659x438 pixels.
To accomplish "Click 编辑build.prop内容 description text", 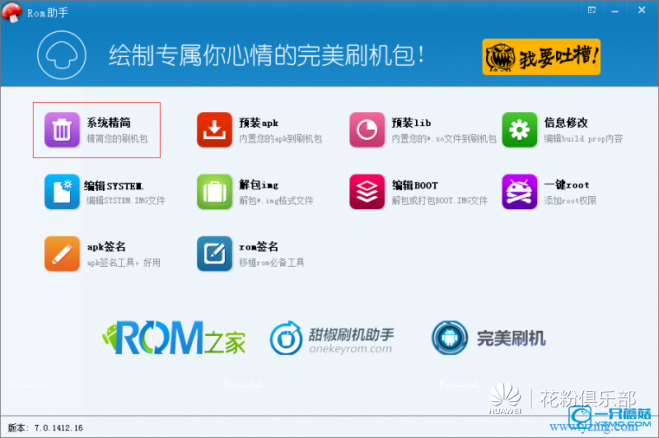I will coord(583,139).
